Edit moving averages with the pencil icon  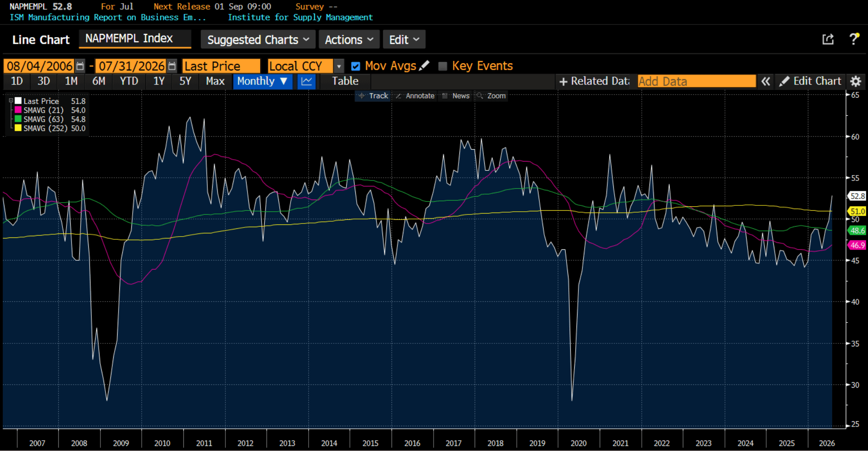pos(424,66)
